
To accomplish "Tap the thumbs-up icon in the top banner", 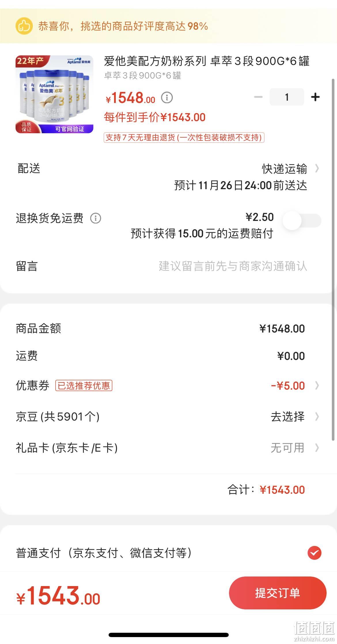I will [x=24, y=26].
